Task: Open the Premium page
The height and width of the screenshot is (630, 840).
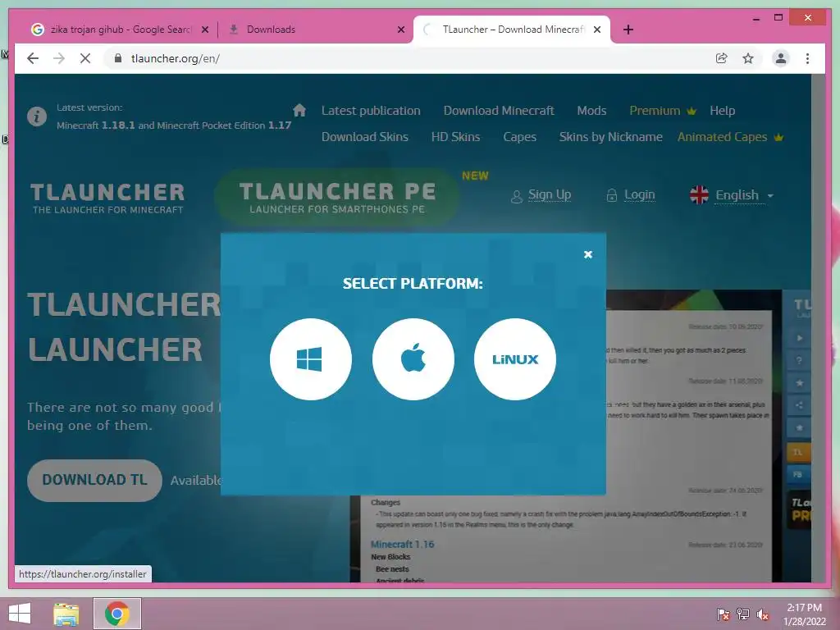Action: (x=663, y=111)
